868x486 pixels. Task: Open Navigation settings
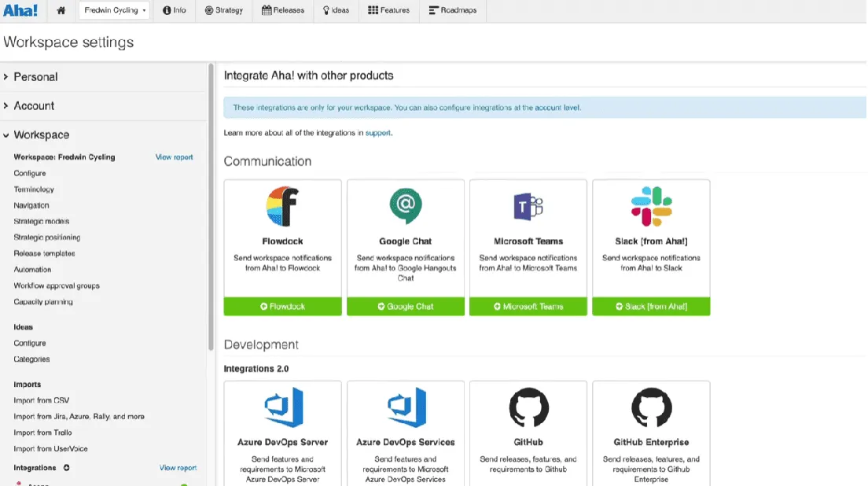coord(31,205)
